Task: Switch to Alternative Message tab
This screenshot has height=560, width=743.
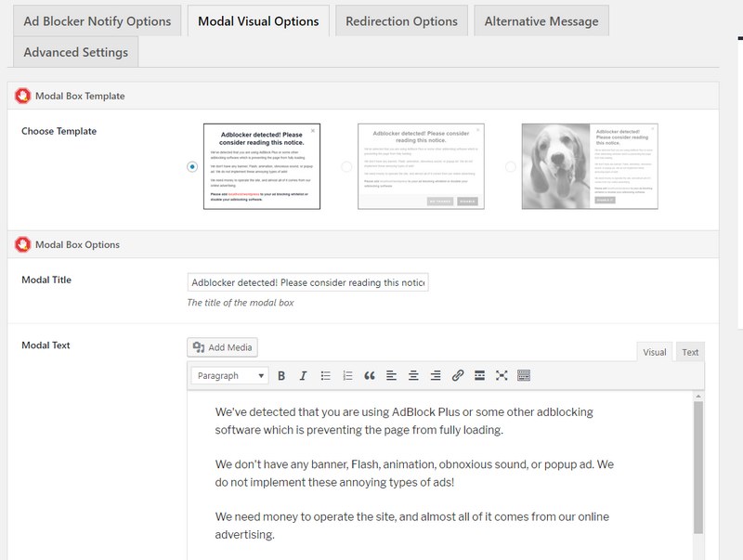Action: pyautogui.click(x=541, y=20)
